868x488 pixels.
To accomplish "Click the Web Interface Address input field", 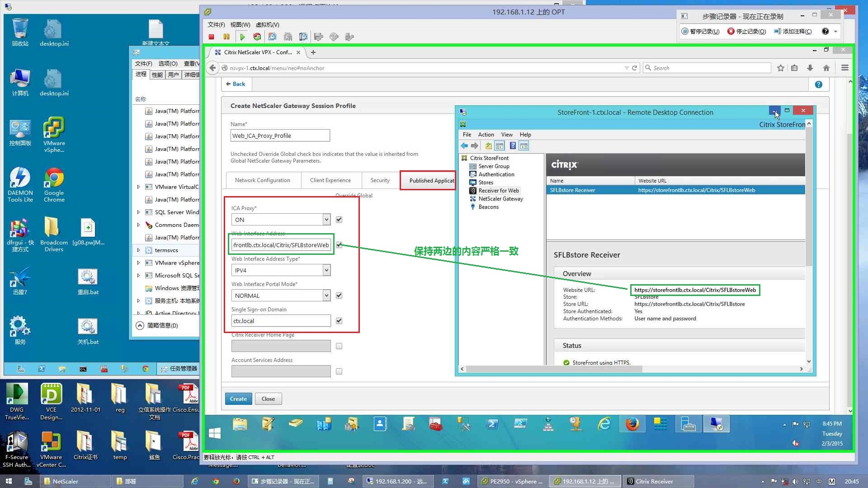I will click(x=281, y=245).
